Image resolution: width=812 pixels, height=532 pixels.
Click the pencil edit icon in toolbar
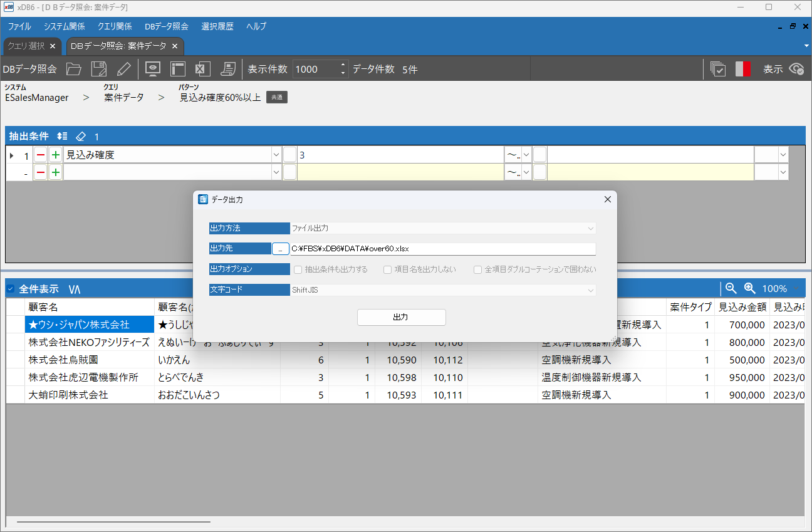pyautogui.click(x=123, y=69)
